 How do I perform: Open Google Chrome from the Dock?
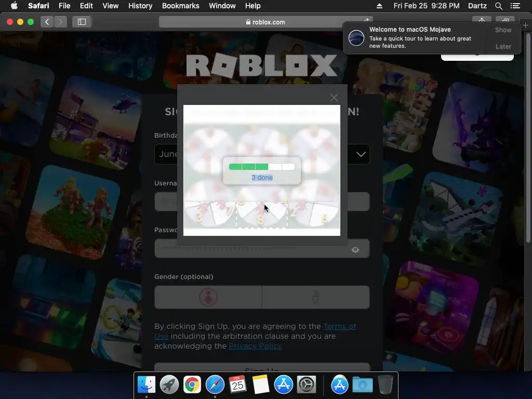coord(192,385)
